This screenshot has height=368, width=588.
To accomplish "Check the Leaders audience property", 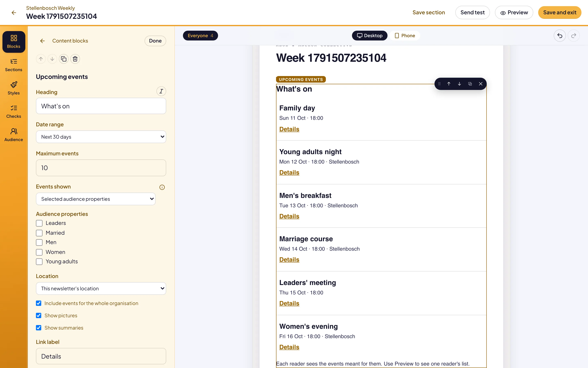I will 39,223.
